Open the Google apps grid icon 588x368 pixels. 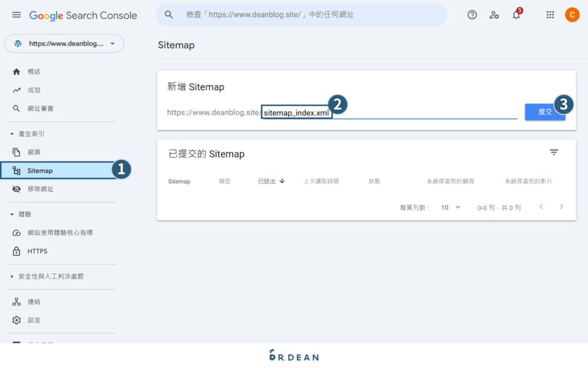click(550, 15)
